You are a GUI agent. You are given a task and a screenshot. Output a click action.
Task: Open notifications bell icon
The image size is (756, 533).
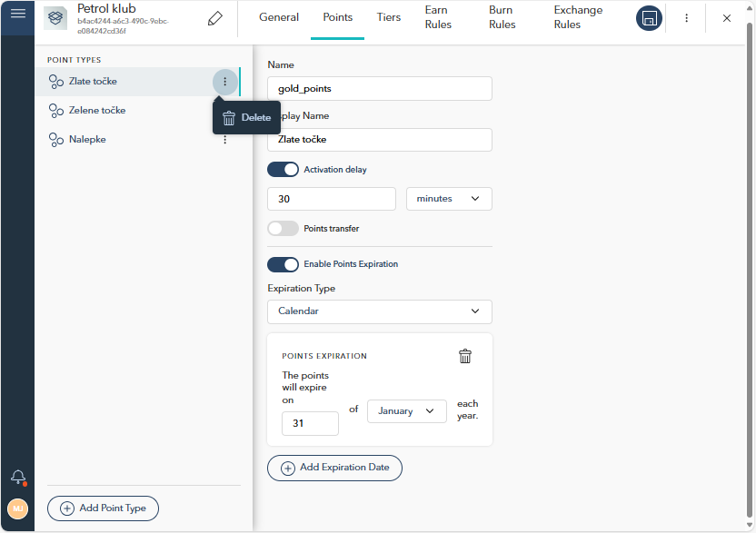click(x=18, y=477)
